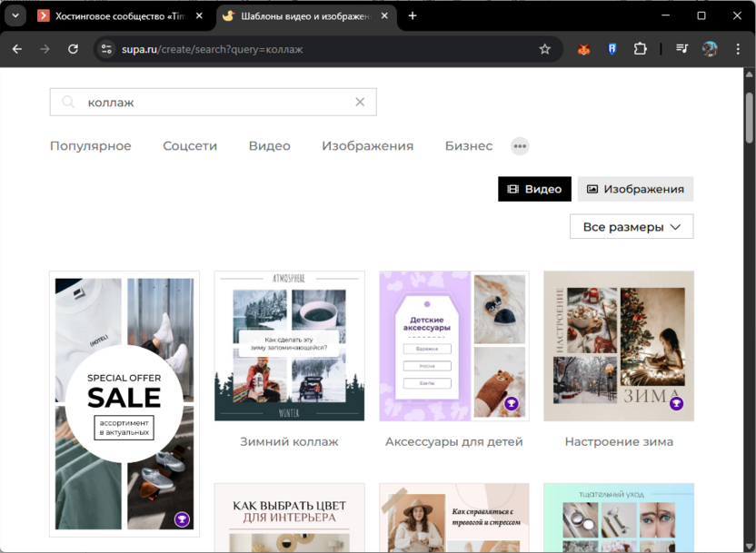Click the magnifying glass search icon
The width and height of the screenshot is (756, 553).
click(x=68, y=103)
